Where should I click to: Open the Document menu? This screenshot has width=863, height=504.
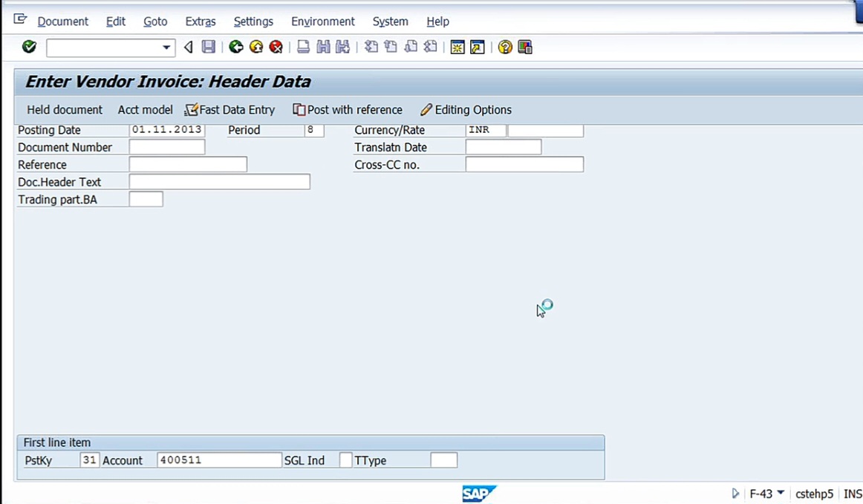pos(62,22)
